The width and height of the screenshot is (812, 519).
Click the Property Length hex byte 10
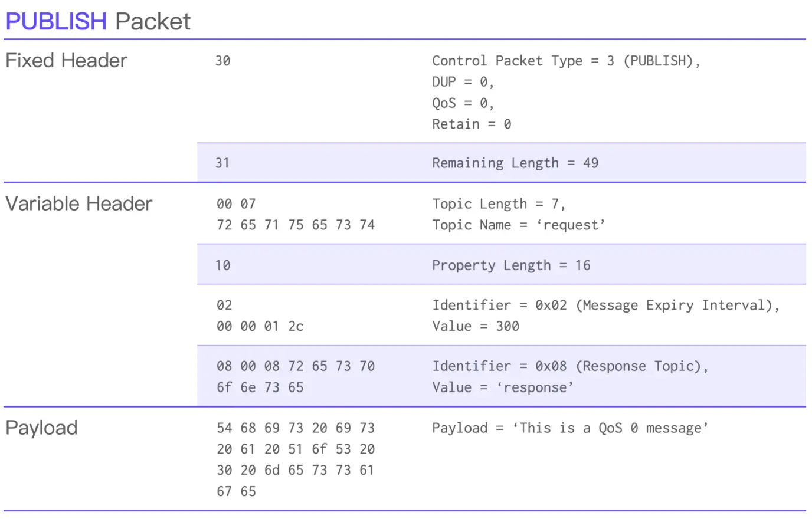222,265
